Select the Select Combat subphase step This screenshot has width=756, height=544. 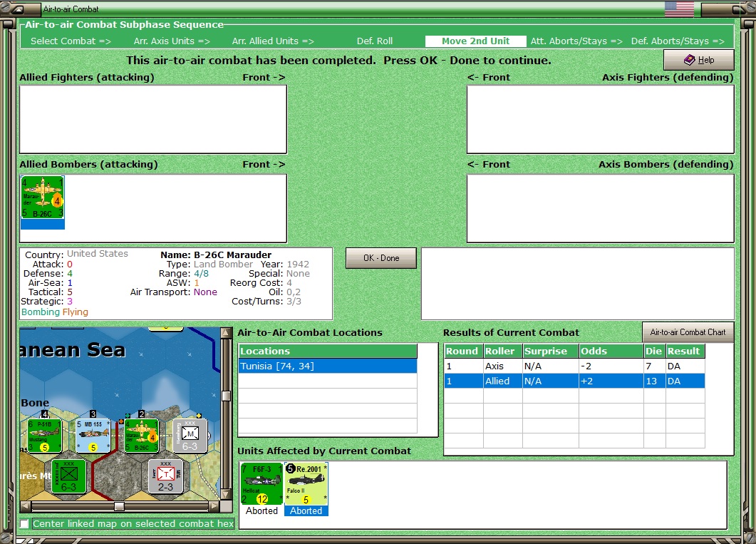[x=71, y=41]
